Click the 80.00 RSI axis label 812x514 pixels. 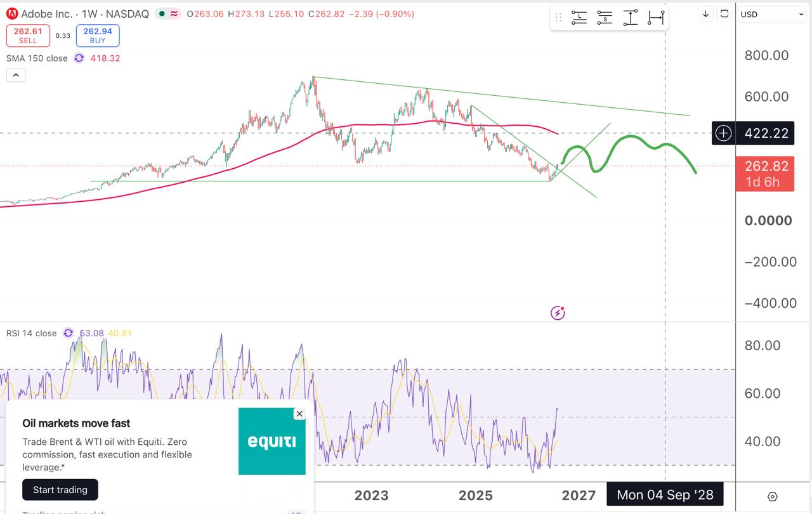pos(763,345)
